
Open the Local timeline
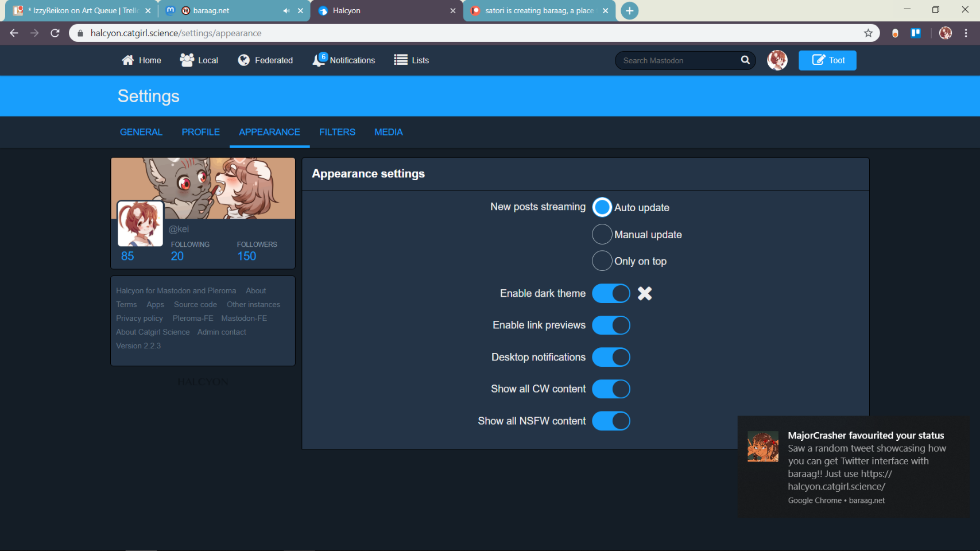pyautogui.click(x=199, y=60)
